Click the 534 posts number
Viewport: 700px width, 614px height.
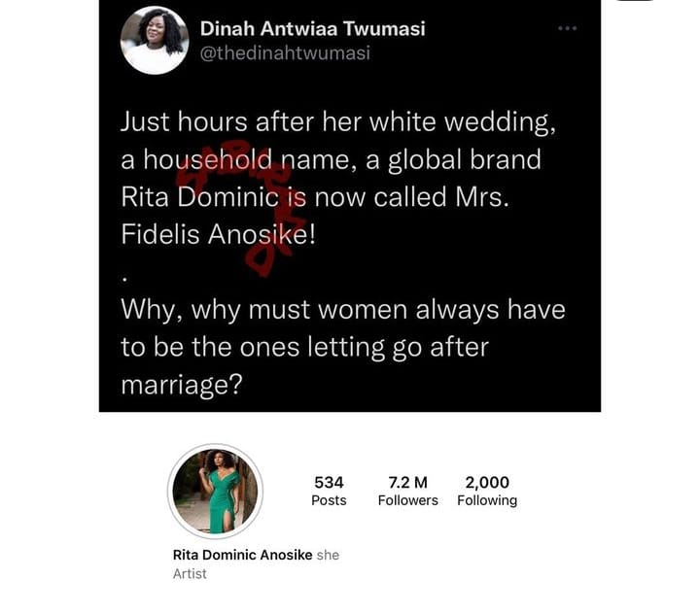point(329,482)
